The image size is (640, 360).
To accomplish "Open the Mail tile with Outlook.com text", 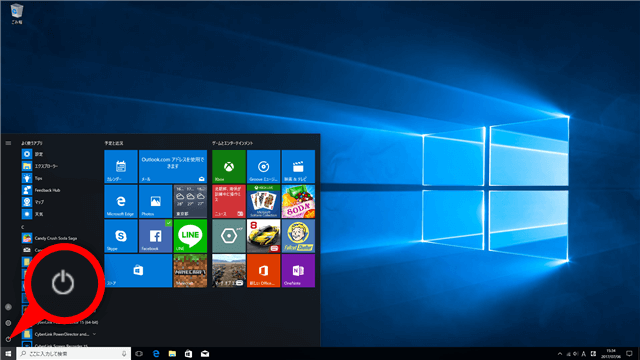I will pos(173,167).
